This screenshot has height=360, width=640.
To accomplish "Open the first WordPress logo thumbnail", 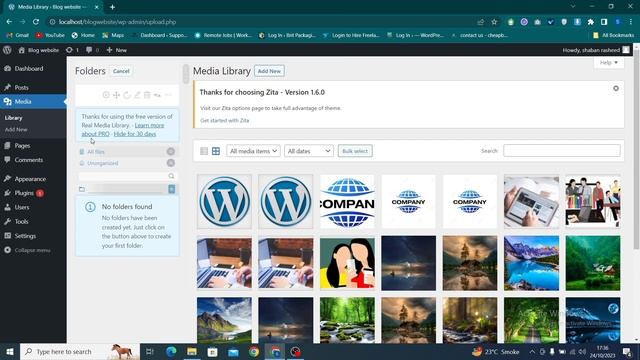I will point(224,202).
